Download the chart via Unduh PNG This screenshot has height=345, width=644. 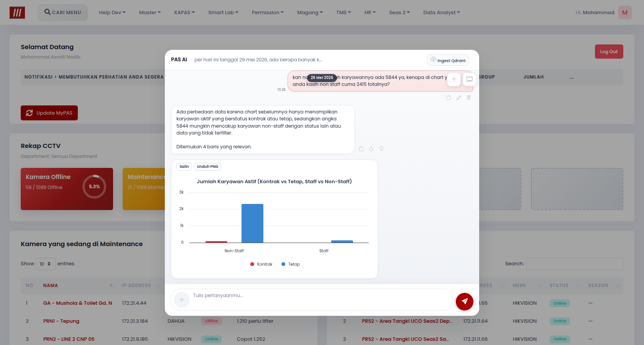(207, 167)
